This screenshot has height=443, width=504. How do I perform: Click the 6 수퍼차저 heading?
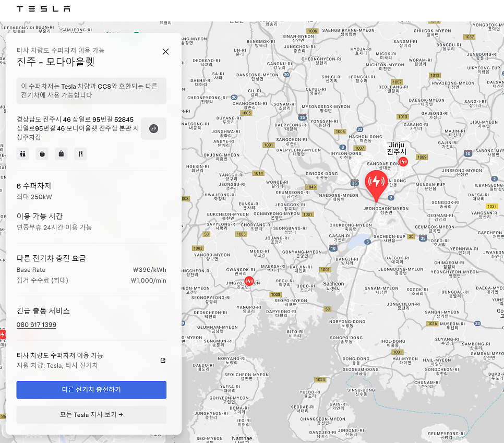[x=34, y=186]
